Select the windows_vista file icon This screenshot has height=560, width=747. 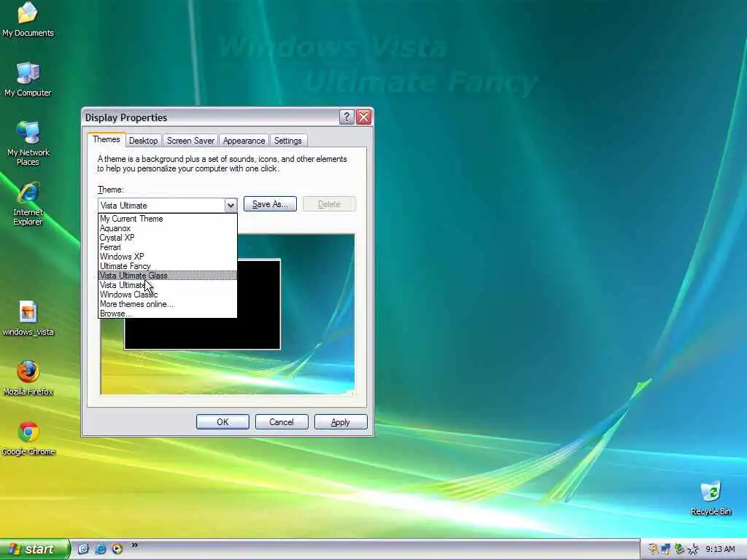point(28,318)
